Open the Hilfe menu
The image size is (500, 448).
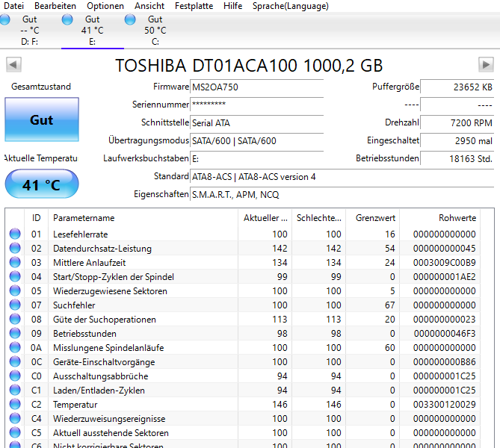click(x=232, y=6)
